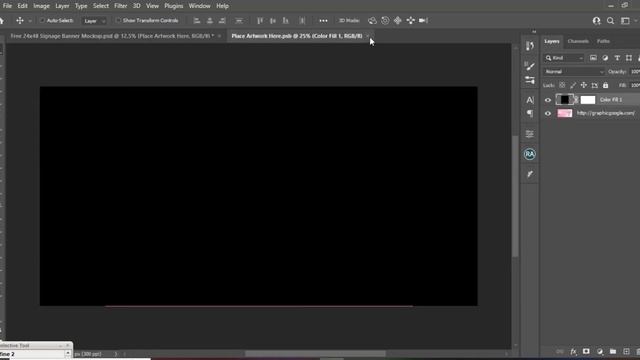The image size is (640, 360).
Task: Toggle adjustment layers filter icon
Action: [x=605, y=58]
